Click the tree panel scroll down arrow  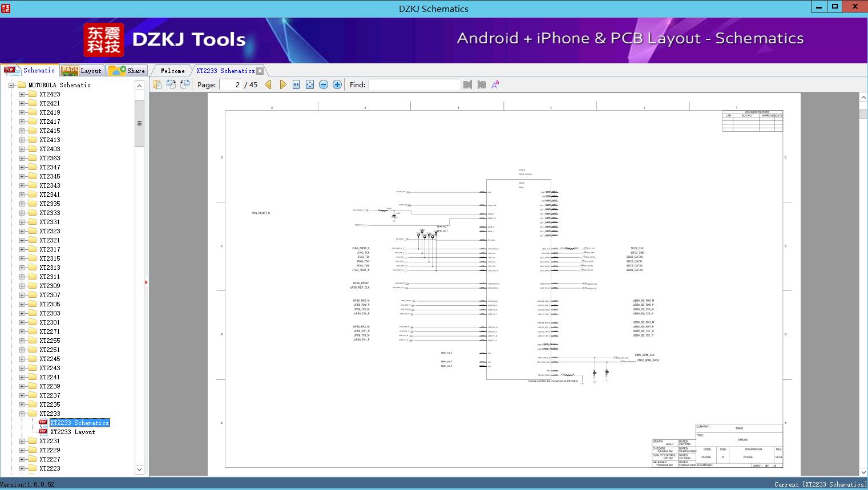click(x=139, y=469)
